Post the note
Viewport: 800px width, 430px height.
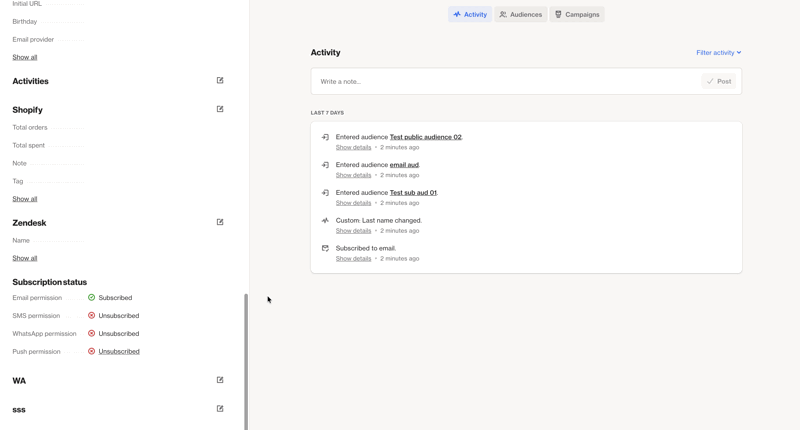point(719,81)
